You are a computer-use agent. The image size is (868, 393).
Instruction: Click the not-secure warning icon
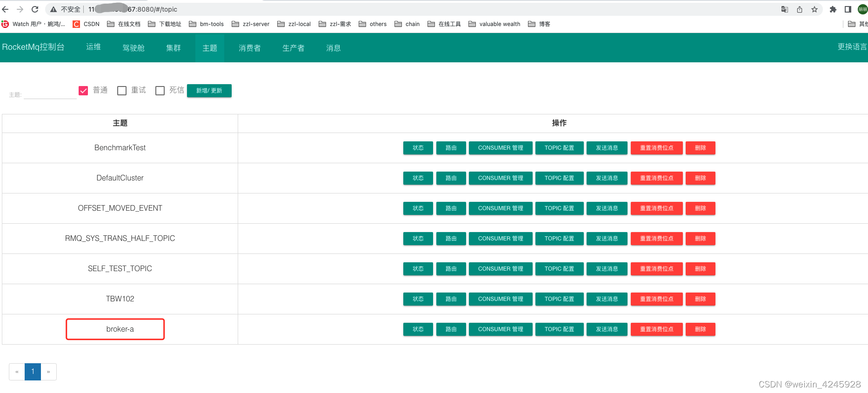point(53,9)
